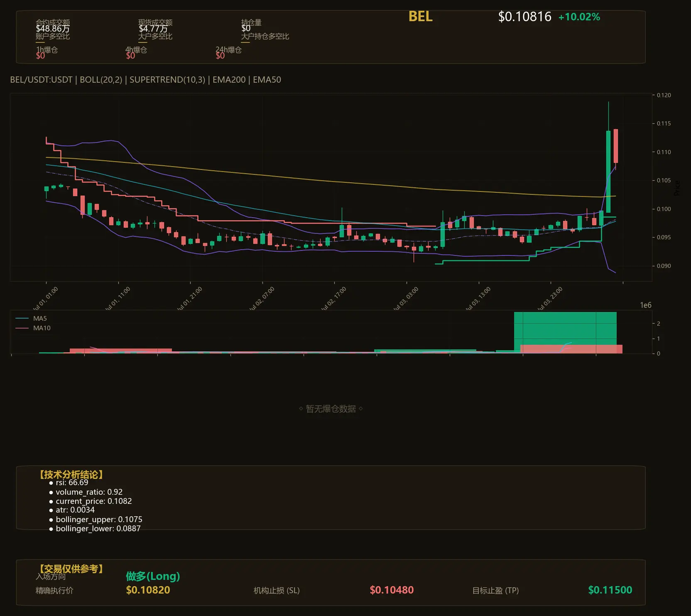691x616 pixels.
Task: Click the $0.11500 take profit value
Action: (610, 590)
